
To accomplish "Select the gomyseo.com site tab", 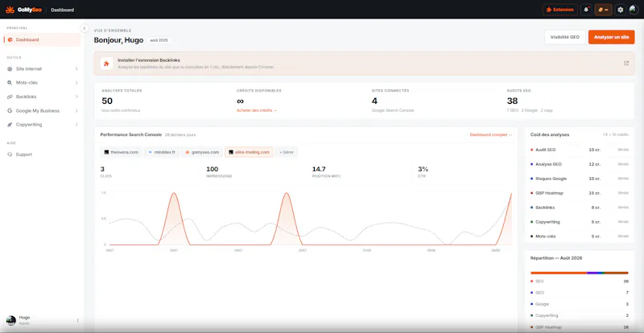I will tap(202, 152).
